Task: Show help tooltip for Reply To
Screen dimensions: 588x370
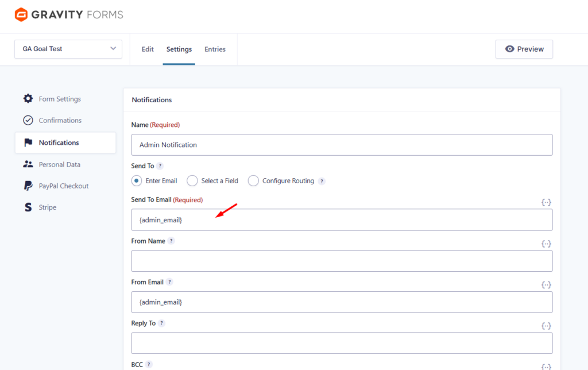Action: (161, 323)
